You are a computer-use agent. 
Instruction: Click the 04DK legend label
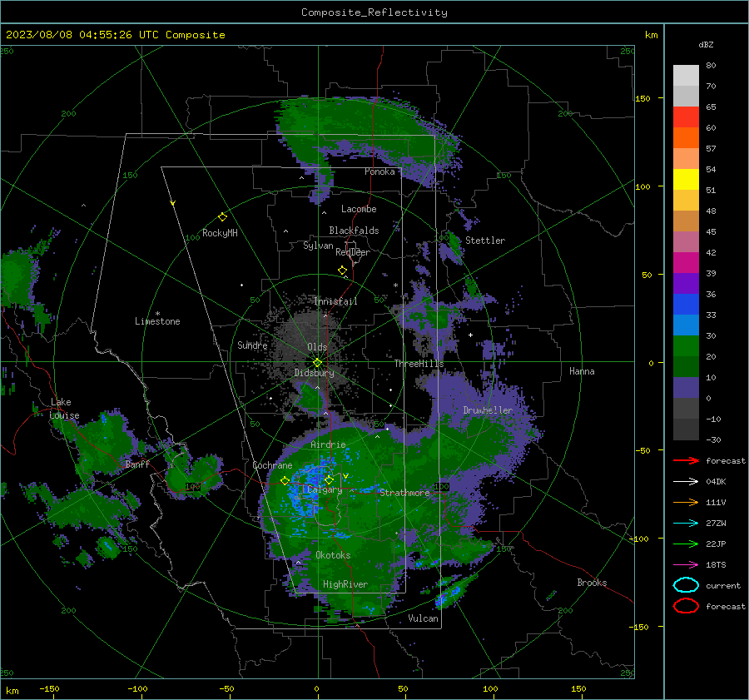click(716, 482)
